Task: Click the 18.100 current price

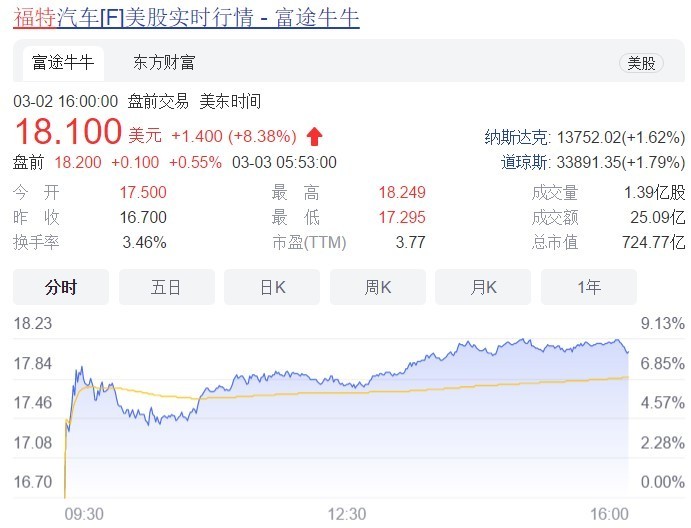Action: 68,131
